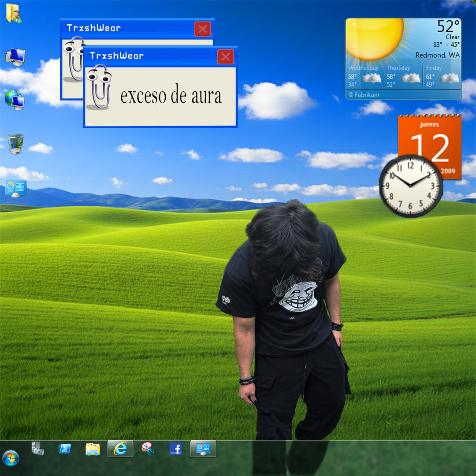Close the back TrxshWear window
476x476 pixels.
point(203,29)
